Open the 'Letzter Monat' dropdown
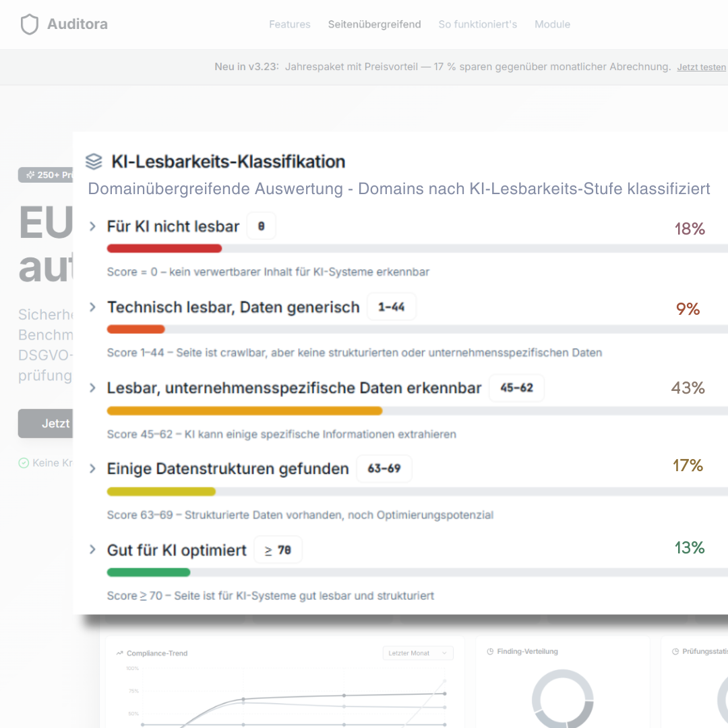 [418, 653]
